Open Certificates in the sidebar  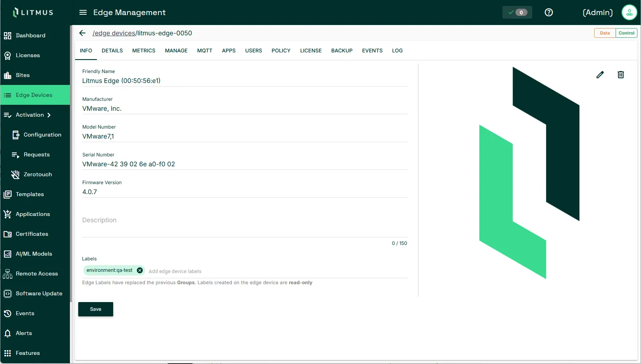point(35,234)
